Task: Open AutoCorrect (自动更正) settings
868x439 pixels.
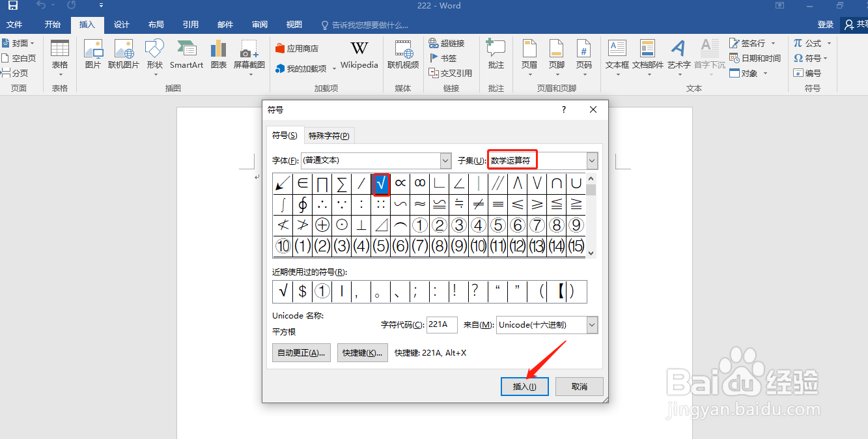Action: tap(301, 352)
